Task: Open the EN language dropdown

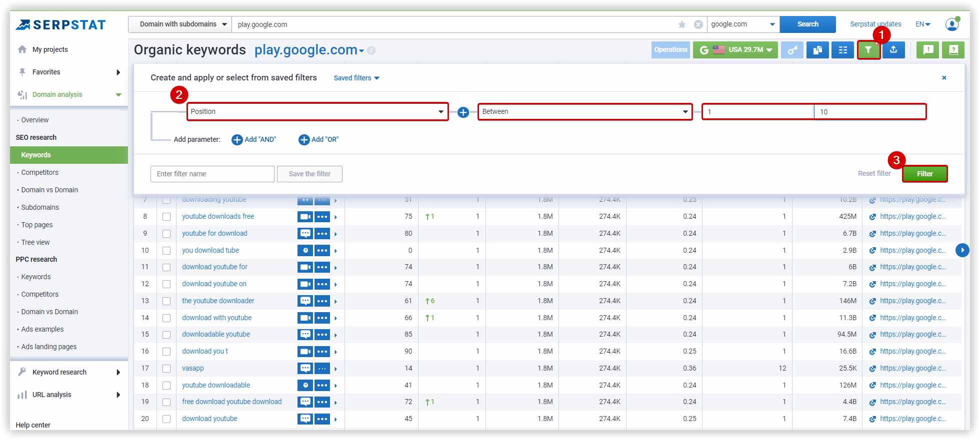Action: coord(923,24)
